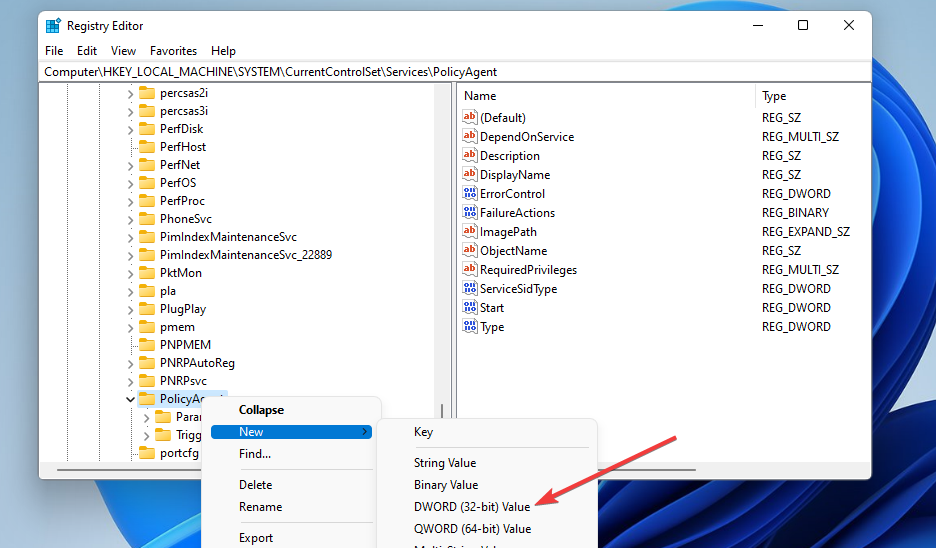
Task: Select the PimIndexMaintenanceSvc_22889 key name
Action: point(246,255)
